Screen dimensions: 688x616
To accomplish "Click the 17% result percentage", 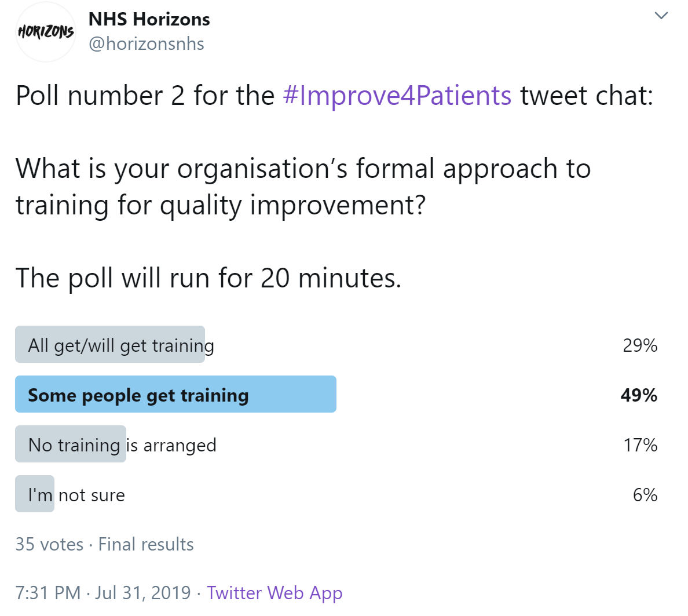I will pos(640,445).
